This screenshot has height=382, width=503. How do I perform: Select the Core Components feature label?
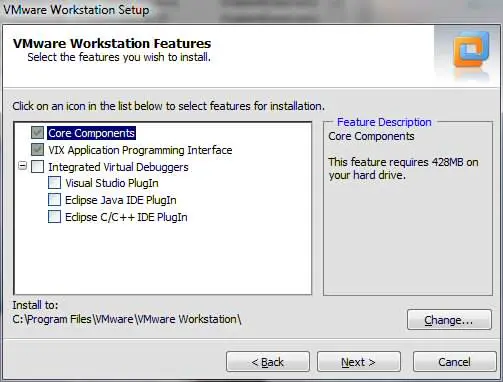[x=91, y=133]
